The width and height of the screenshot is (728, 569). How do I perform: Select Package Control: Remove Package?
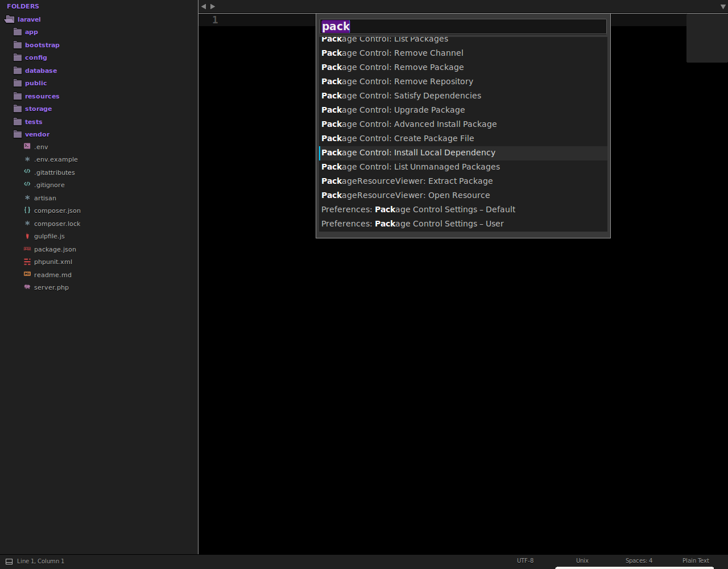pos(463,67)
